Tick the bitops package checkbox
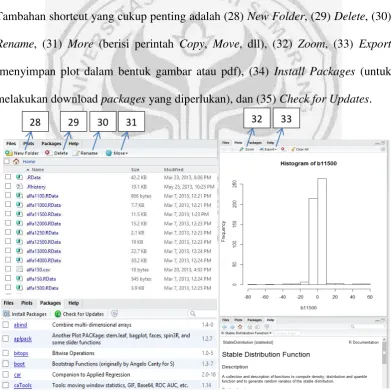 tap(6, 353)
